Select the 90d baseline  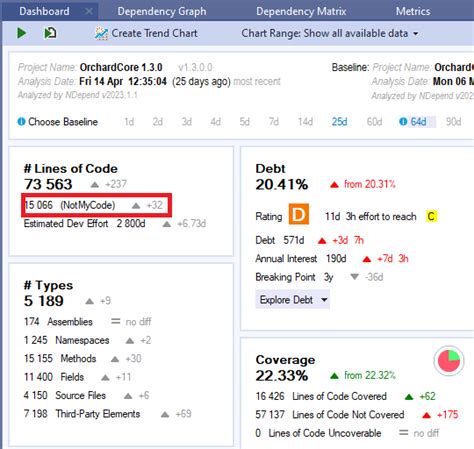point(454,122)
